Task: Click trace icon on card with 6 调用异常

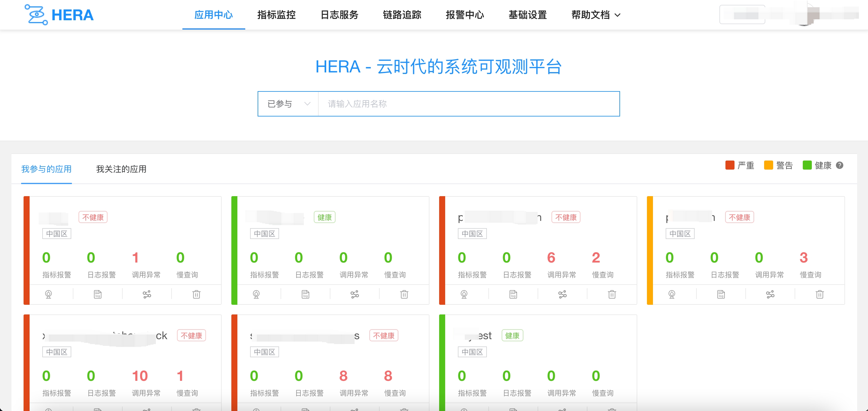Action: pos(562,295)
